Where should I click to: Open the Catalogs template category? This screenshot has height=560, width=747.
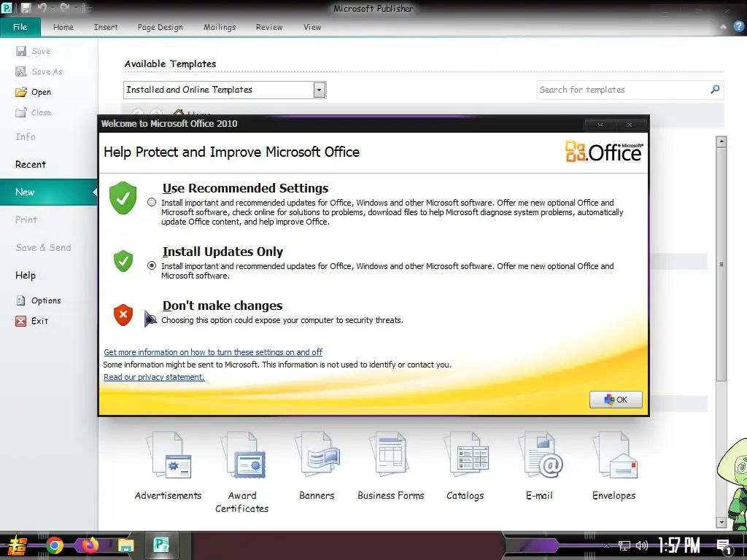point(465,466)
